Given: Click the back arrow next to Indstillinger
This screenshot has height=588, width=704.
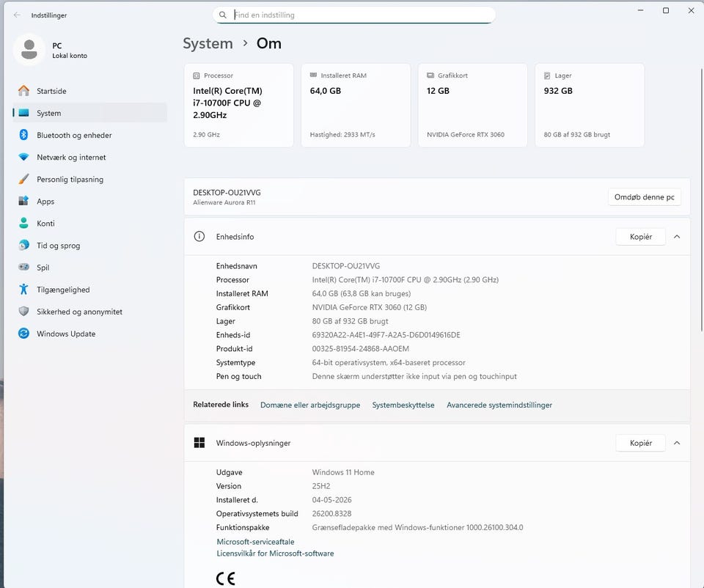Looking at the screenshot, I should [17, 15].
